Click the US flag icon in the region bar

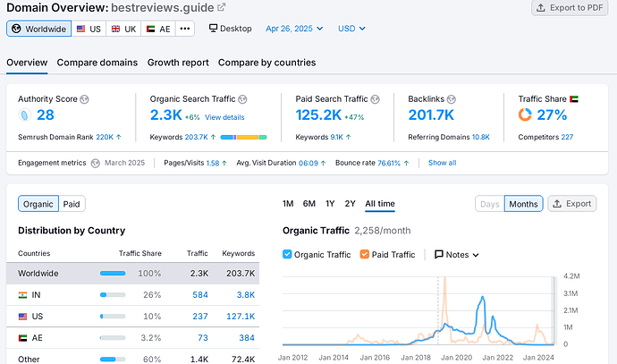click(80, 29)
